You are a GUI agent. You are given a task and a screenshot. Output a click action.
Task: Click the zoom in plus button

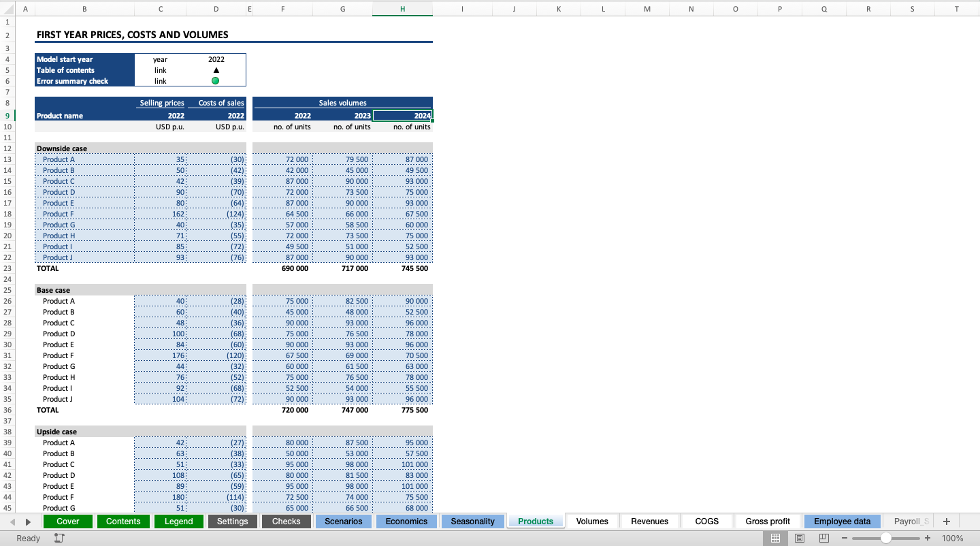(x=927, y=538)
